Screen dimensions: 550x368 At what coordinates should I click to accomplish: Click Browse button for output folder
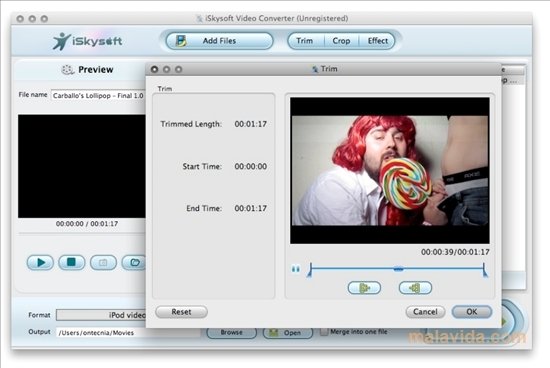[232, 332]
